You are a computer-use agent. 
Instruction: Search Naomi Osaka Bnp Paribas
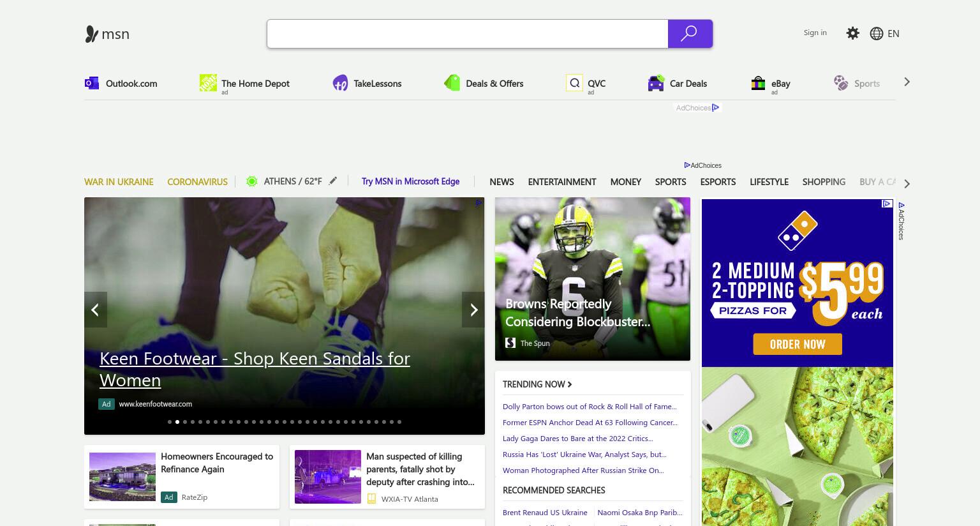(x=640, y=513)
